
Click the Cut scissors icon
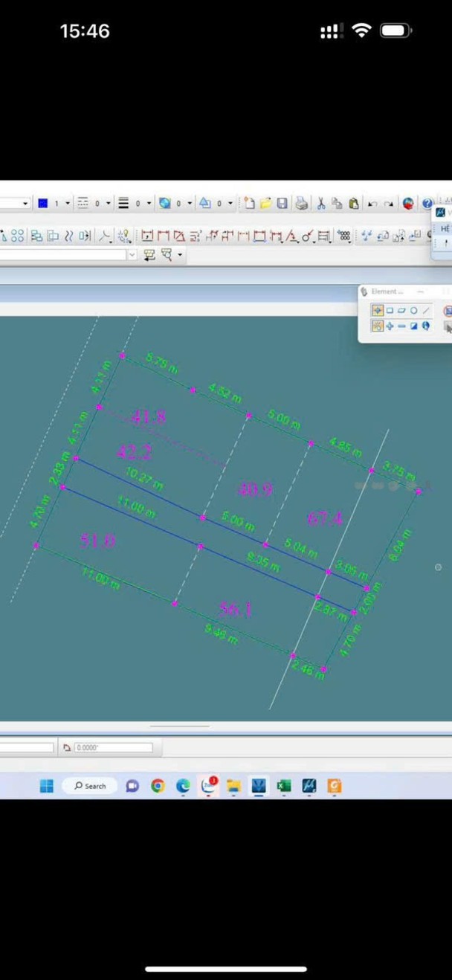[x=320, y=203]
